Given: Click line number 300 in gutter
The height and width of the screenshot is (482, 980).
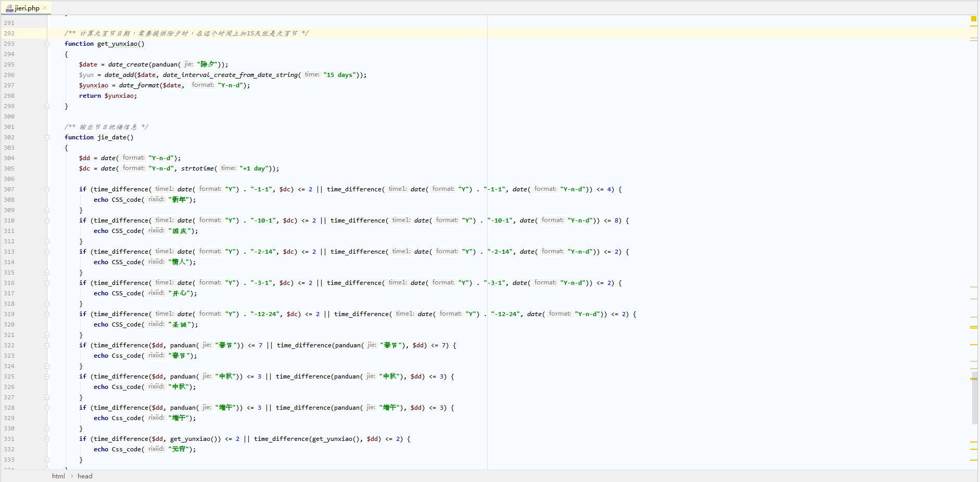Looking at the screenshot, I should 9,116.
